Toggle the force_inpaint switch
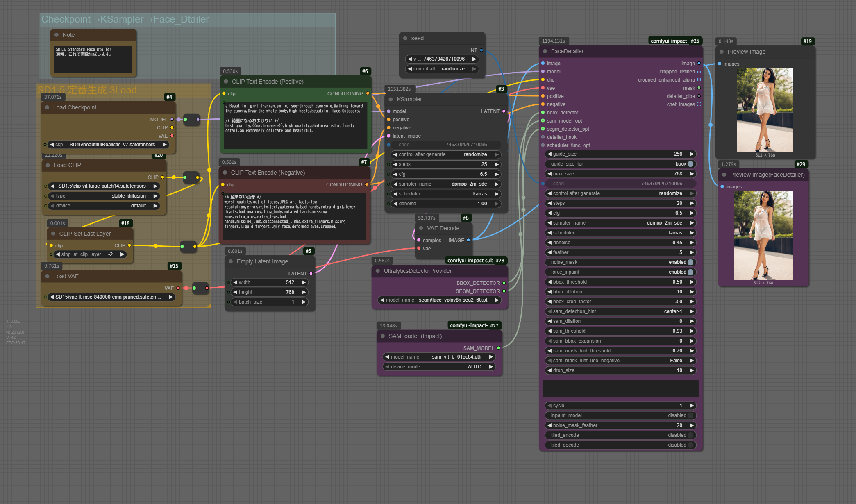Image resolution: width=856 pixels, height=504 pixels. coord(690,272)
